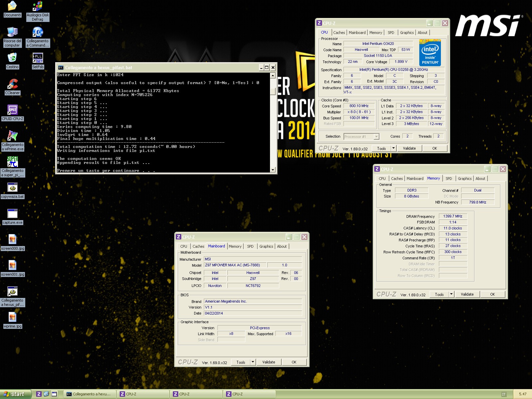
Task: Switch to Mainboard tab in CPU window
Action: pos(357,33)
